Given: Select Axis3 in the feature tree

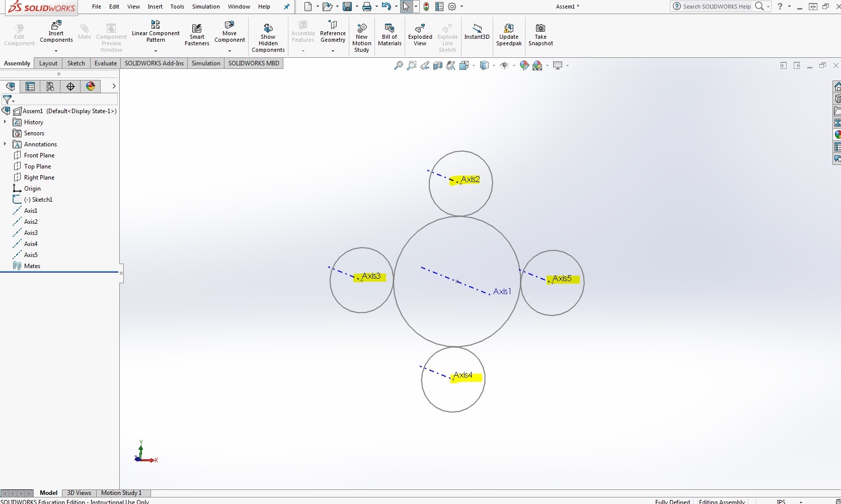Looking at the screenshot, I should pos(31,232).
